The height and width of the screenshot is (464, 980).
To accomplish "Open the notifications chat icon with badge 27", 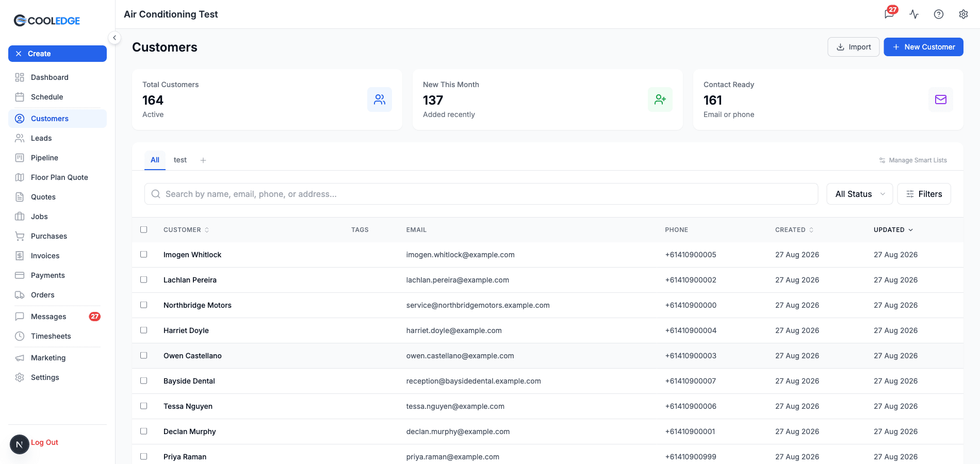I will [889, 14].
